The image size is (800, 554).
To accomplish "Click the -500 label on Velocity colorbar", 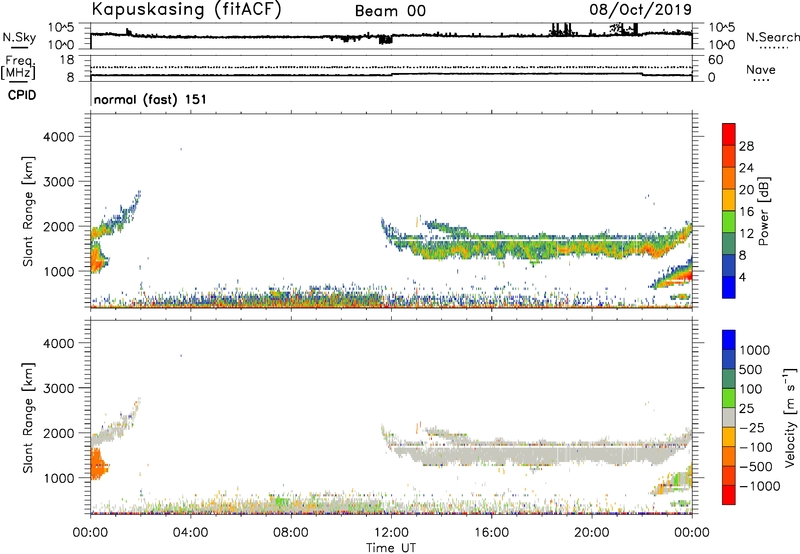I will [x=756, y=466].
